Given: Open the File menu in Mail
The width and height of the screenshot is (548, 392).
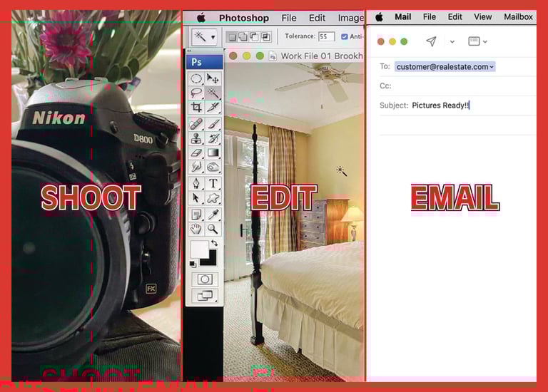Looking at the screenshot, I should click(429, 17).
